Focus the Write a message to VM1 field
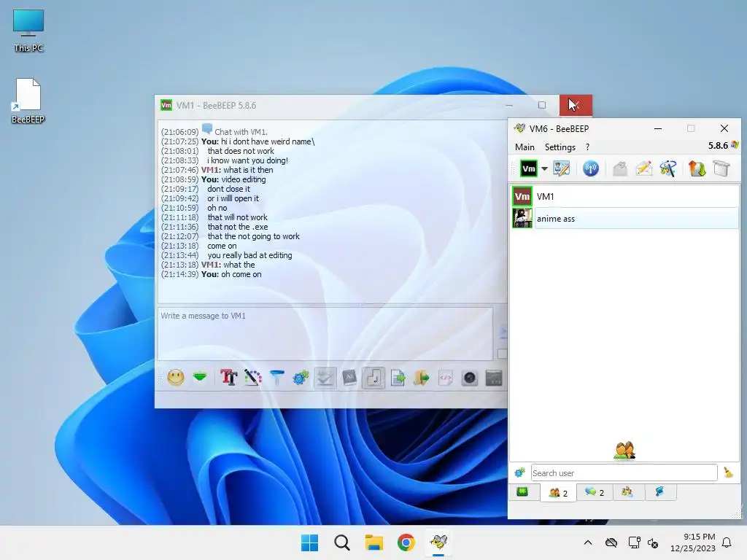The width and height of the screenshot is (747, 560). click(x=325, y=334)
